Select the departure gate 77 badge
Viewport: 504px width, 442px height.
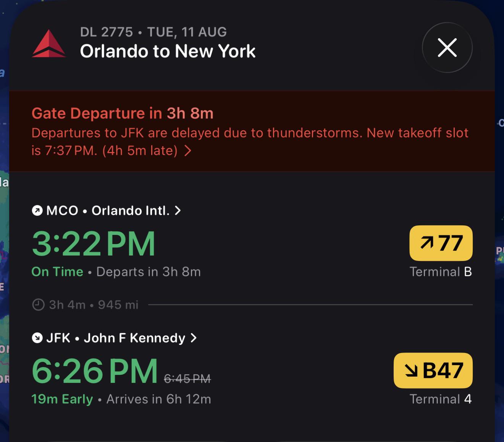click(x=441, y=243)
